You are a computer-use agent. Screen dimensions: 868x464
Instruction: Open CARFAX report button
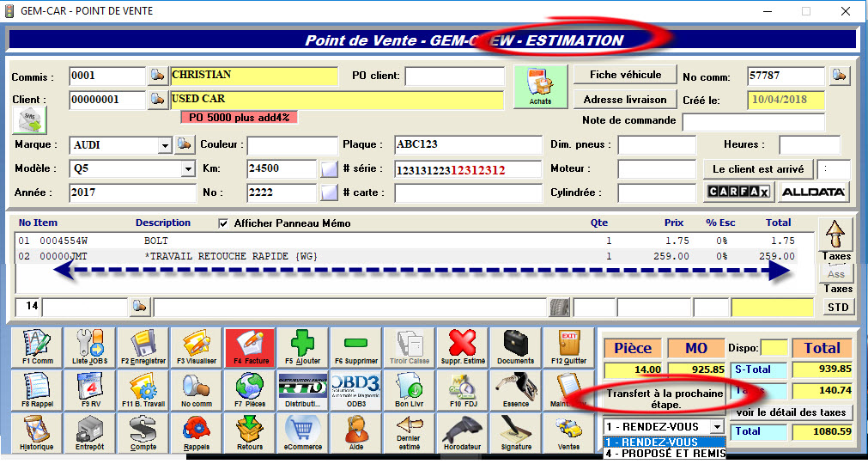tap(739, 192)
